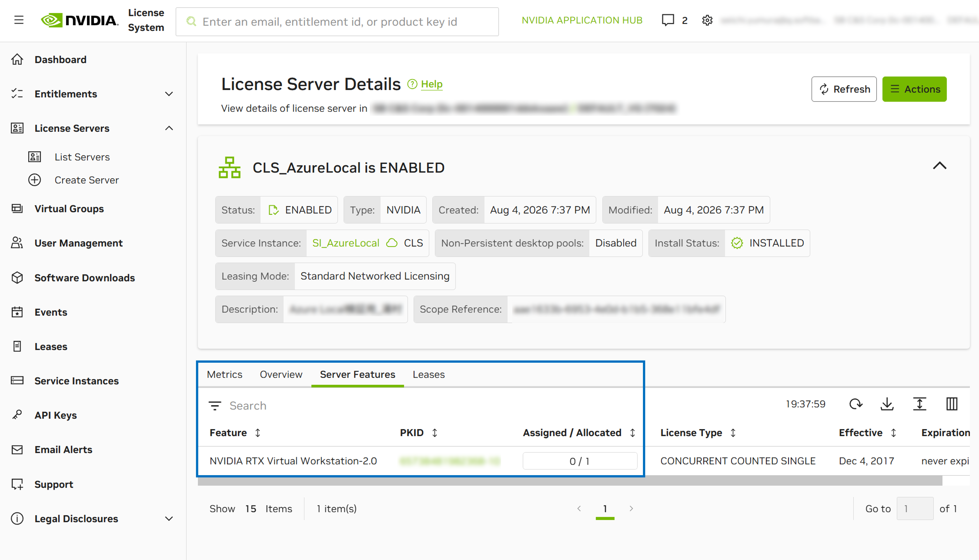The height and width of the screenshot is (560, 979).
Task: Open the Leases tab
Action: pos(429,374)
